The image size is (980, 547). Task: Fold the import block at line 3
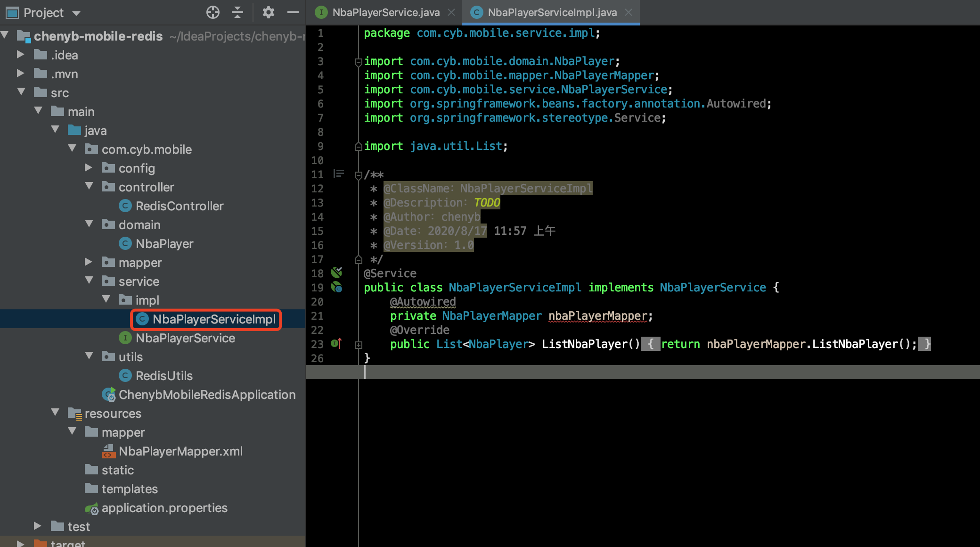click(359, 62)
